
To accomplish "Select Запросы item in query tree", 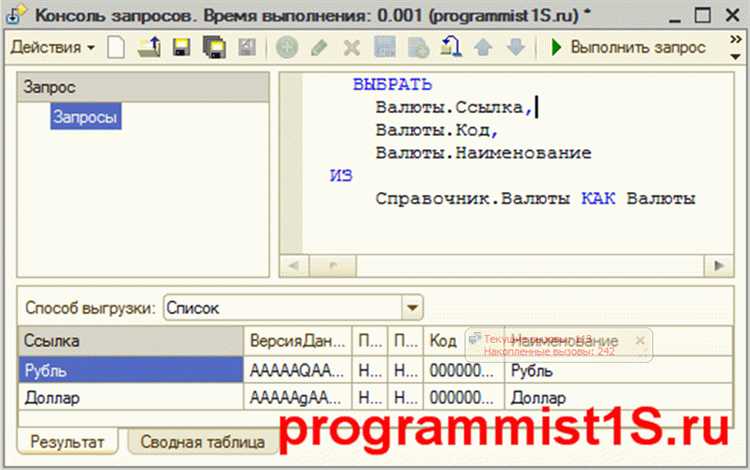I will tap(86, 117).
